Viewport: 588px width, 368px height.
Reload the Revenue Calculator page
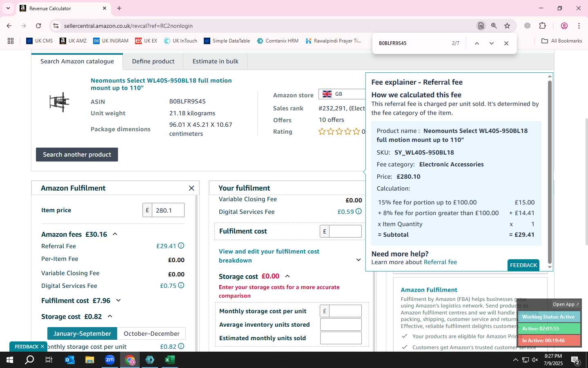coord(38,26)
